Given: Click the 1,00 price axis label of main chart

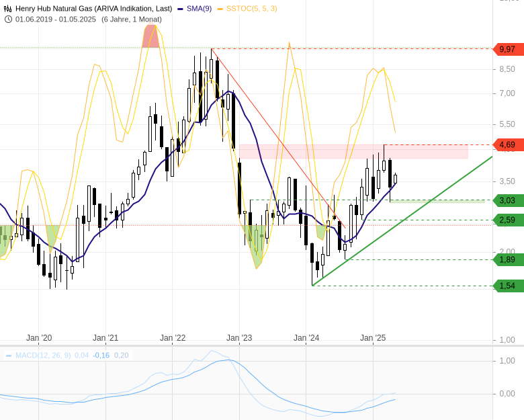Looking at the screenshot, I should pos(507,340).
